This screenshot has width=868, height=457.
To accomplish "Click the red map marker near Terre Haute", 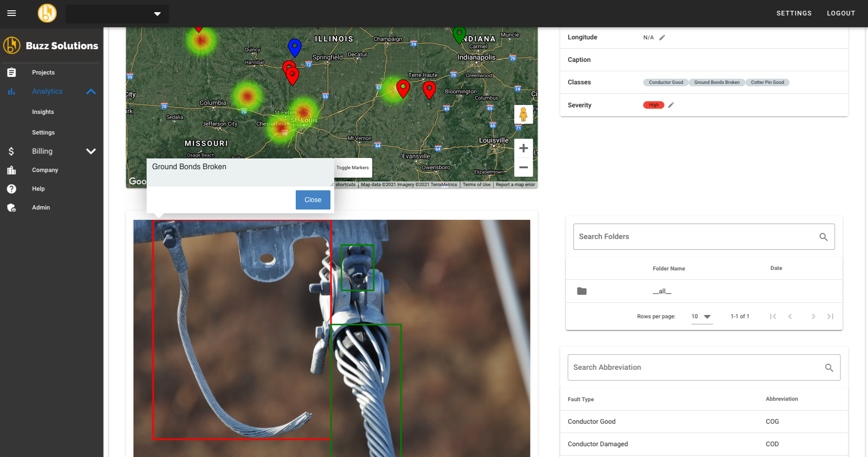I will pos(403,88).
